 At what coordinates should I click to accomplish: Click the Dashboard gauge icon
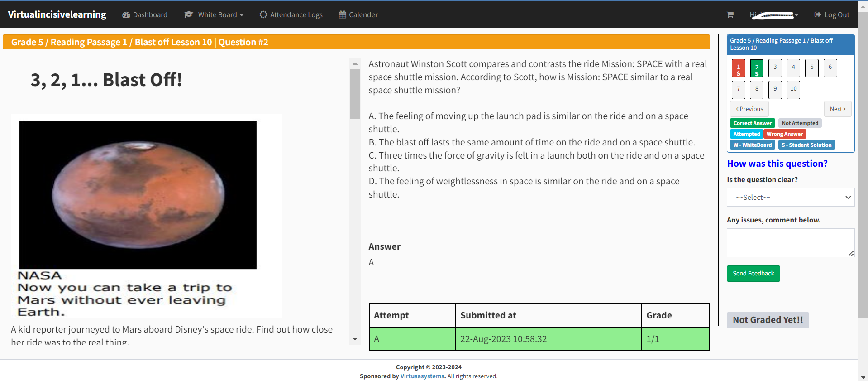tap(126, 15)
